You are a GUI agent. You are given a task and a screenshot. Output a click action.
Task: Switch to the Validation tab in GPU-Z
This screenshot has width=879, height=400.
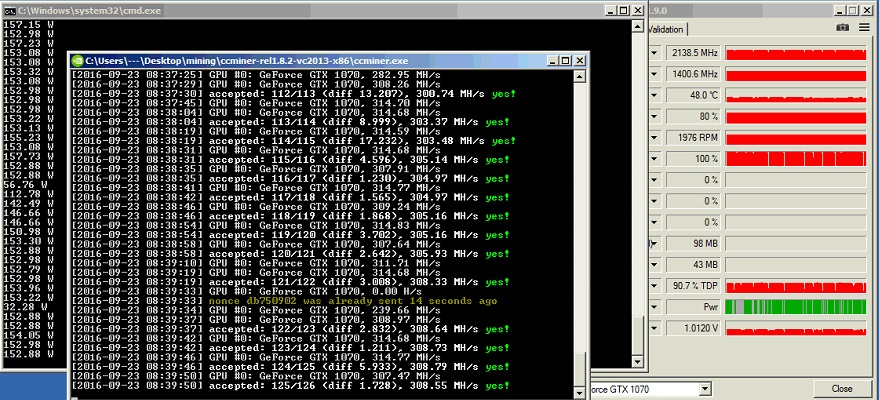667,30
